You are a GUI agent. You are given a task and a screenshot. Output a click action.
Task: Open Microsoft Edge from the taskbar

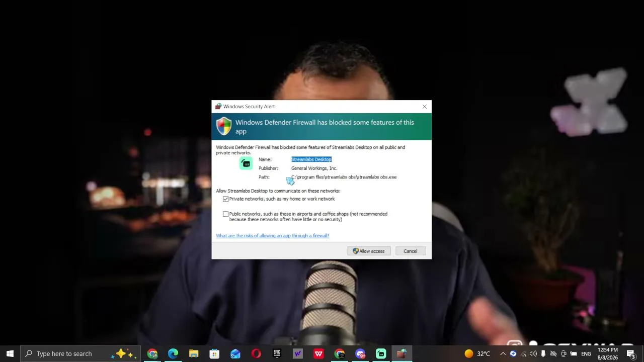click(173, 353)
